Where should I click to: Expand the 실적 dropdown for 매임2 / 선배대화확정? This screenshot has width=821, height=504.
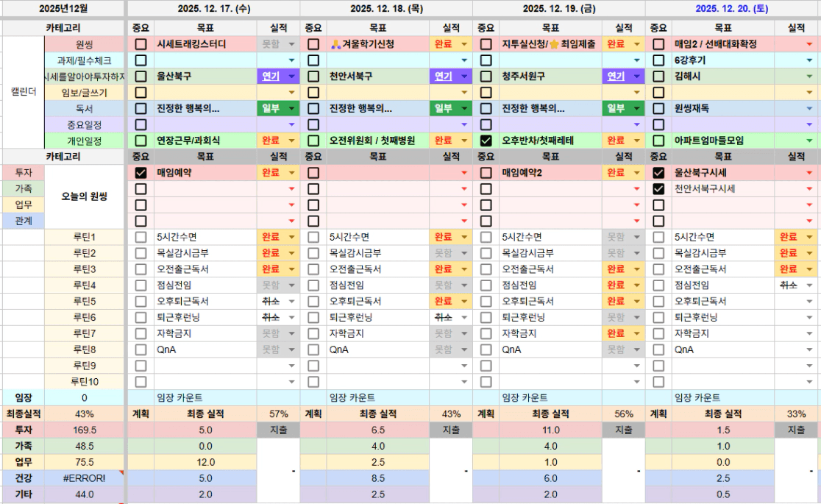click(x=809, y=45)
